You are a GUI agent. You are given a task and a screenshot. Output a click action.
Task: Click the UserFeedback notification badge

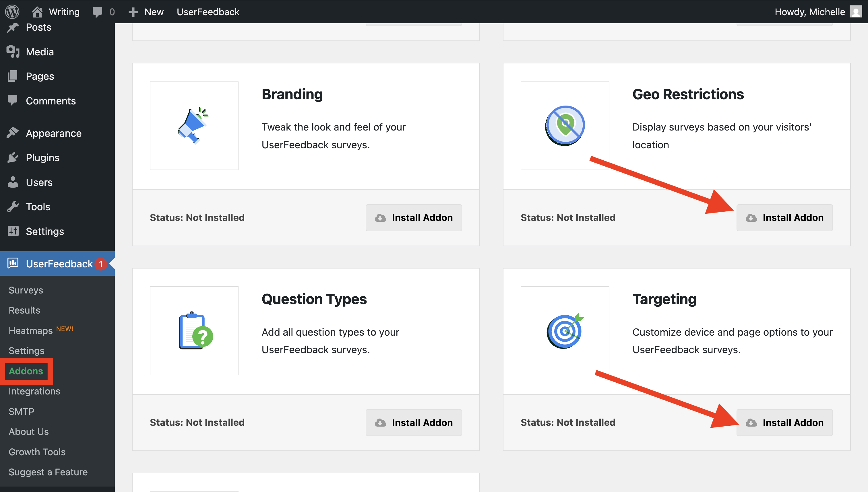[x=101, y=264]
